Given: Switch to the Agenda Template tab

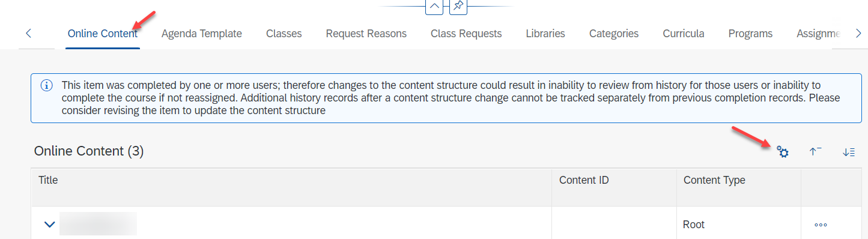Looking at the screenshot, I should click(202, 34).
